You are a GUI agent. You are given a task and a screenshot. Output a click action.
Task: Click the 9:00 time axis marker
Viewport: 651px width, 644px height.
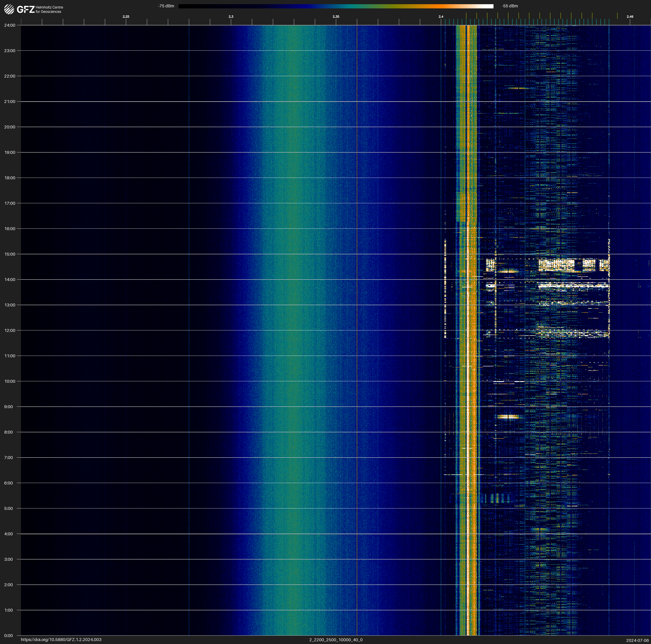[x=8, y=407]
